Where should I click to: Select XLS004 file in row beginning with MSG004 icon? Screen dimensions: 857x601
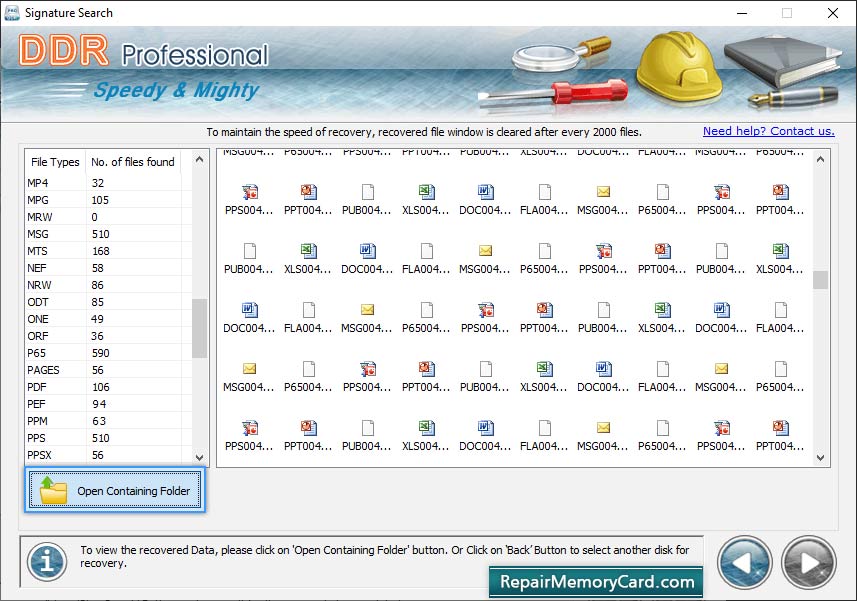[x=544, y=377]
